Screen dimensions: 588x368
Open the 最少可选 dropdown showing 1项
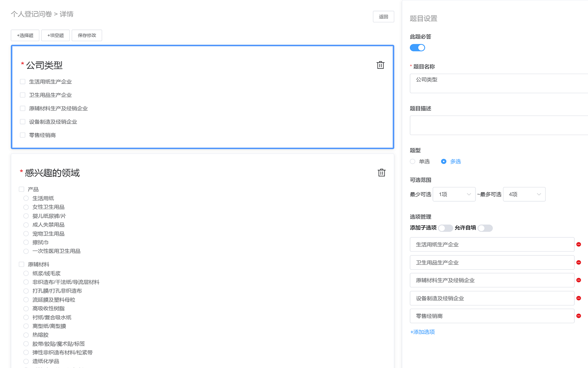454,194
